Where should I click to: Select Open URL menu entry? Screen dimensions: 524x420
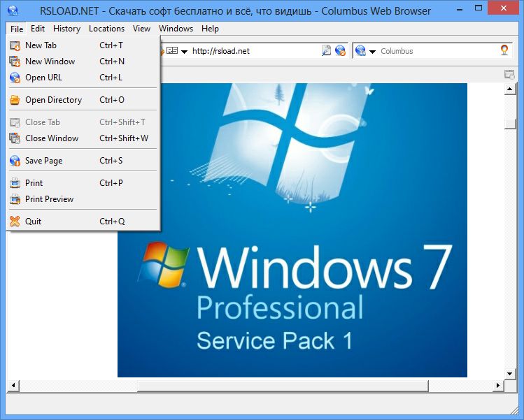coord(83,77)
